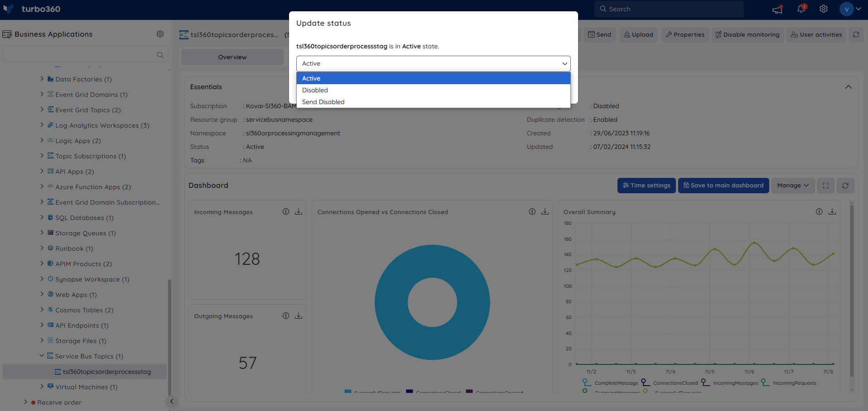
Task: Toggle dashboard fullscreen icon
Action: pyautogui.click(x=825, y=186)
